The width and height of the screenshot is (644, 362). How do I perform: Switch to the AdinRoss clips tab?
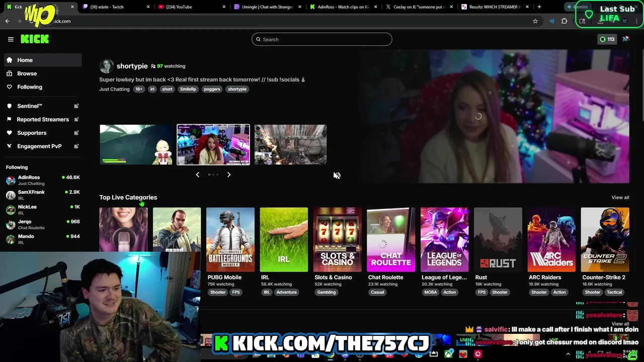343,7
